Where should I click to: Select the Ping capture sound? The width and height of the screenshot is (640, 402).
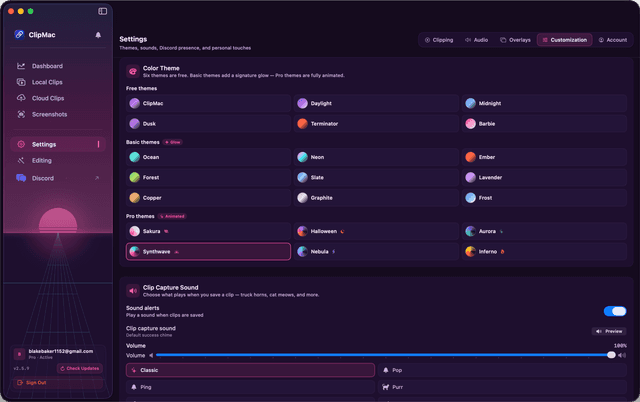[250, 387]
